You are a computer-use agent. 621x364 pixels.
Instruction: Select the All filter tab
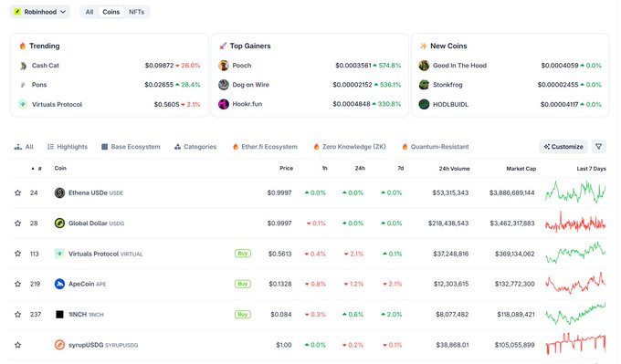pos(89,12)
